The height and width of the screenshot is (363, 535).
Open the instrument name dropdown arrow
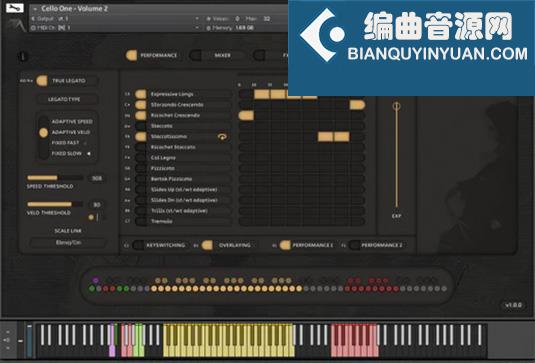[x=35, y=9]
